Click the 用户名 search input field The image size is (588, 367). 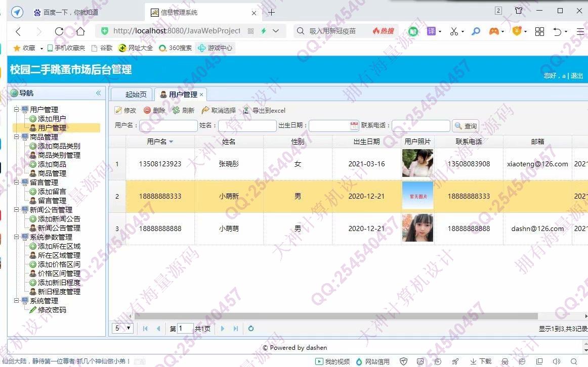pos(168,126)
